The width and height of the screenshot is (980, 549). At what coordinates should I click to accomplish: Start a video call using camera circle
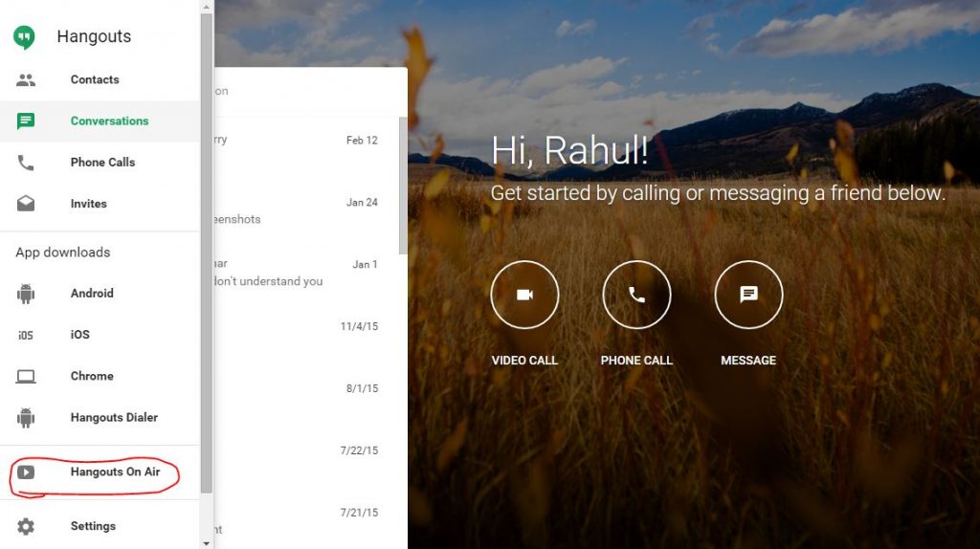pyautogui.click(x=524, y=295)
